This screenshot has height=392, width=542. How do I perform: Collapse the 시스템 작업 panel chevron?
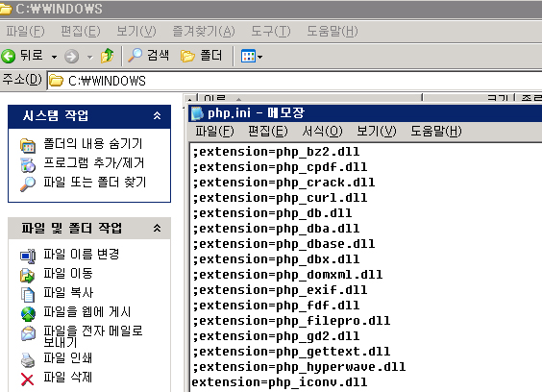[158, 115]
